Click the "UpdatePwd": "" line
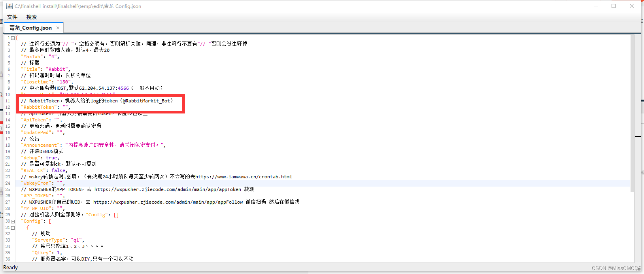This screenshot has height=274, width=644. click(43, 132)
